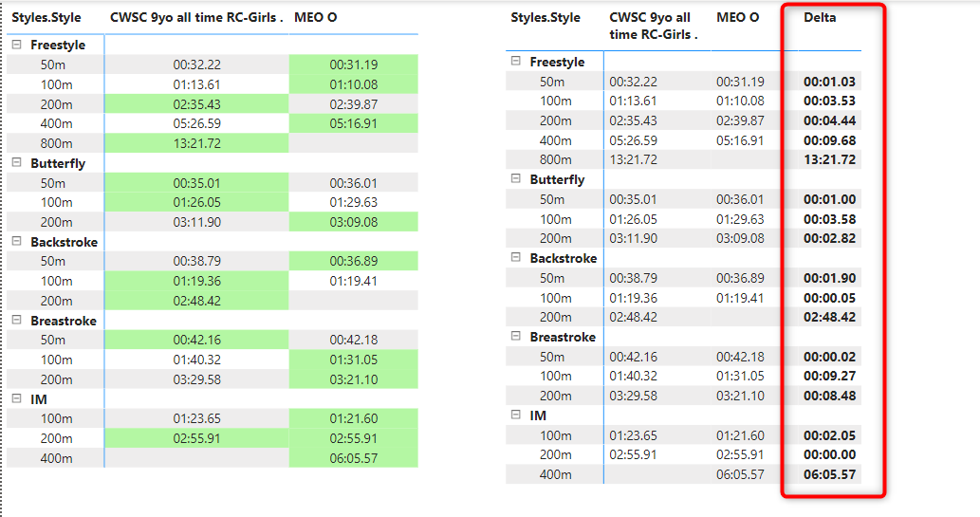
Task: Select left table cell 01:13.61
Action: click(197, 84)
